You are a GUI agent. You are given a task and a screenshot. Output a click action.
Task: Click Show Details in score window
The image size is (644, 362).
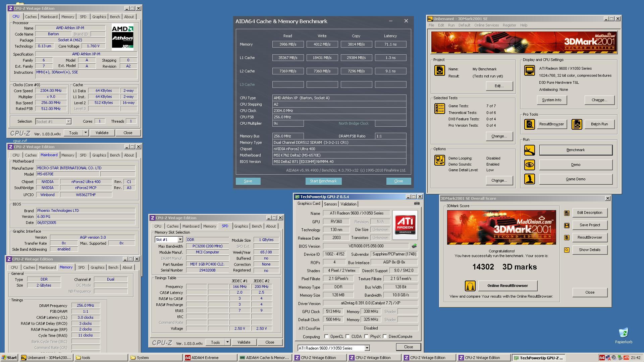589,250
